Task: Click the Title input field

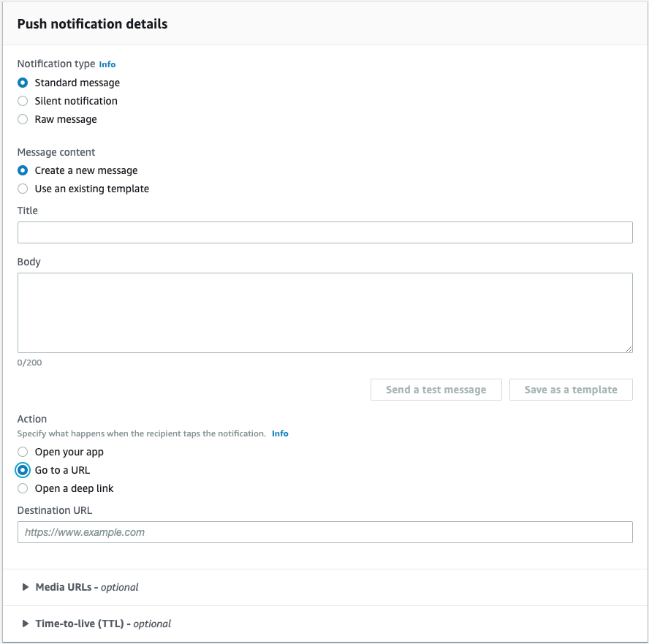Action: tap(324, 232)
